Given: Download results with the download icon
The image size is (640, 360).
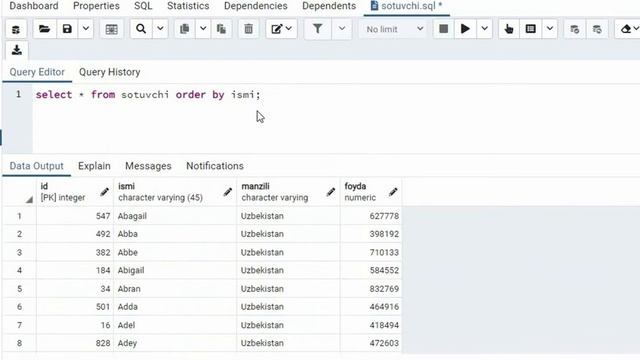Looking at the screenshot, I should (x=16, y=50).
